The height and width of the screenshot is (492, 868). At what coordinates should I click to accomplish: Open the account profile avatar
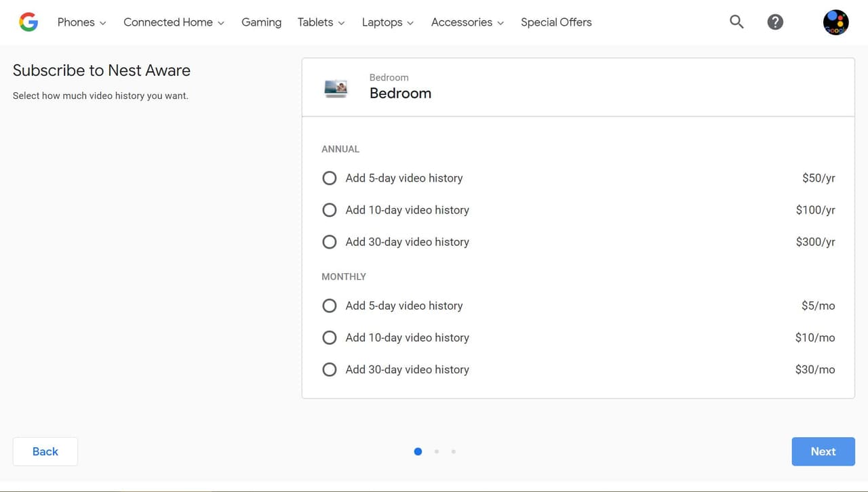(835, 22)
